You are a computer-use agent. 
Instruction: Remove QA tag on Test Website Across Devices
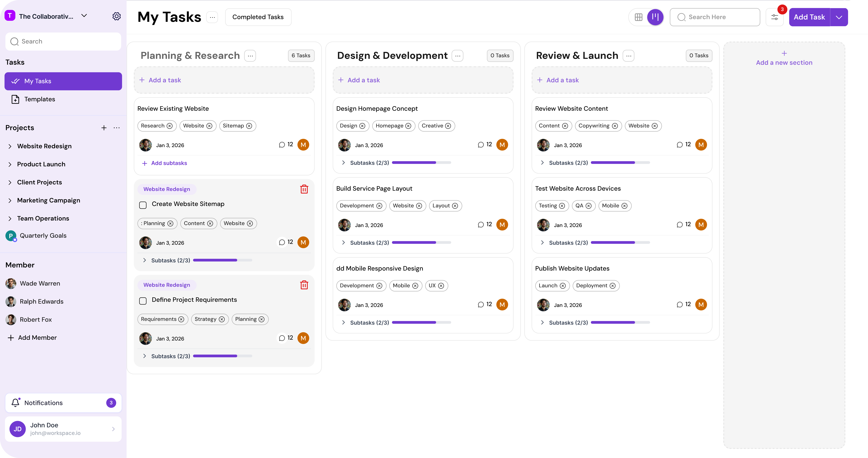tap(589, 206)
